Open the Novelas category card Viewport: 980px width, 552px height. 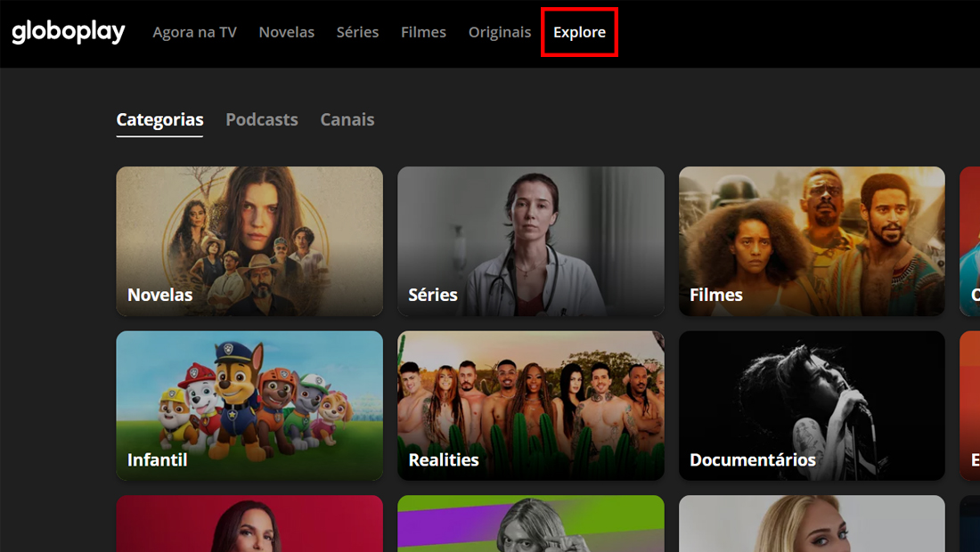249,241
